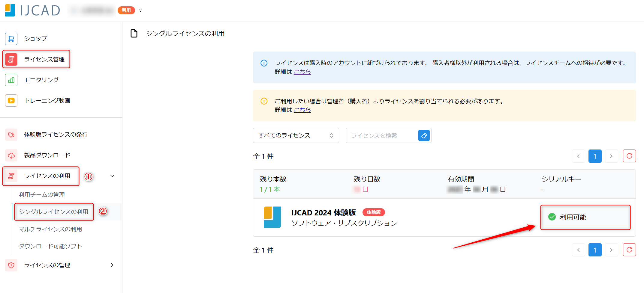Click こちら link in blue notice

[x=302, y=72]
